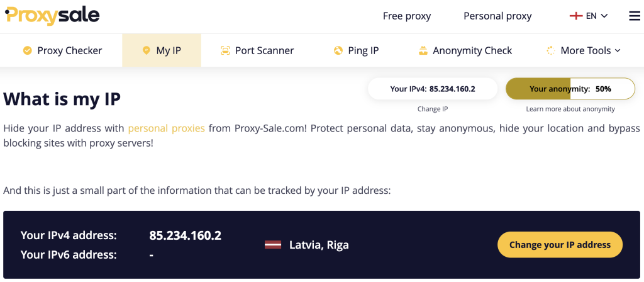Click the Your anonymity 50% progress bar
The width and height of the screenshot is (644, 282).
pos(570,89)
